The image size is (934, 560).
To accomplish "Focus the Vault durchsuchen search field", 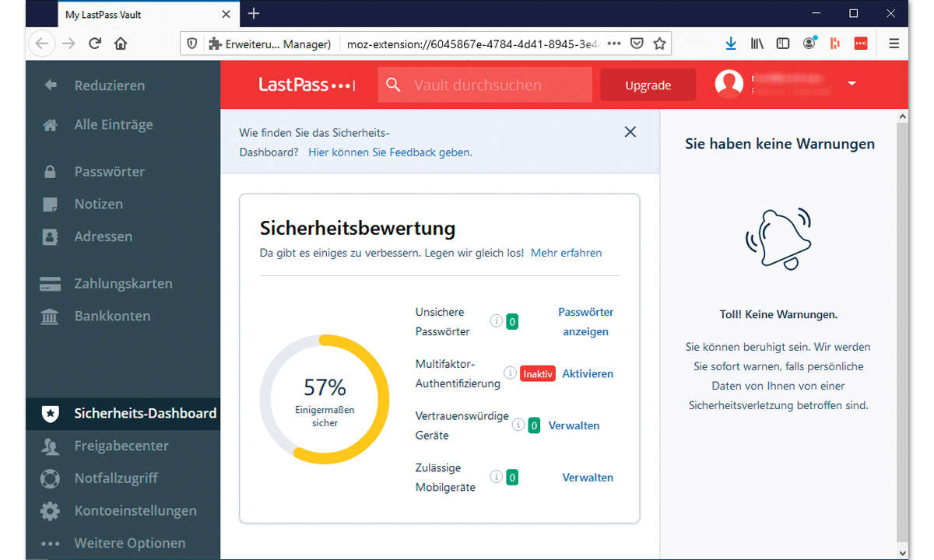I will [485, 85].
